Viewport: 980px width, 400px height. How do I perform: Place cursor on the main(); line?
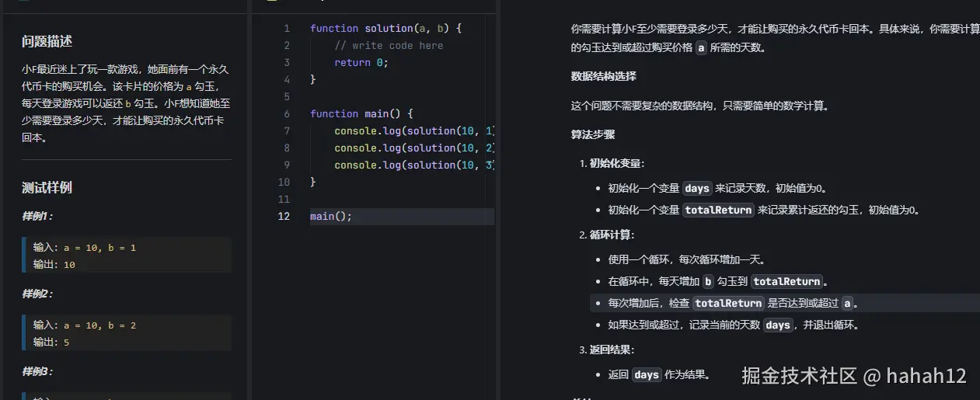coord(331,216)
